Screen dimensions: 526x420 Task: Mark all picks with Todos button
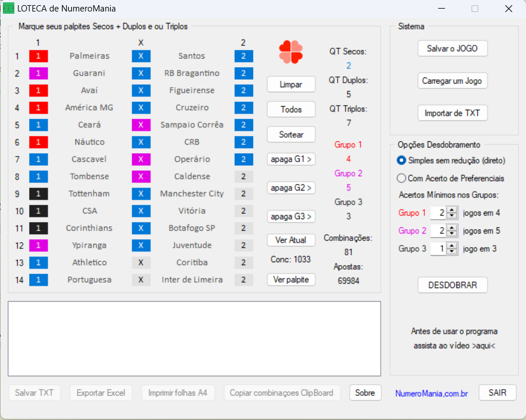(x=291, y=109)
